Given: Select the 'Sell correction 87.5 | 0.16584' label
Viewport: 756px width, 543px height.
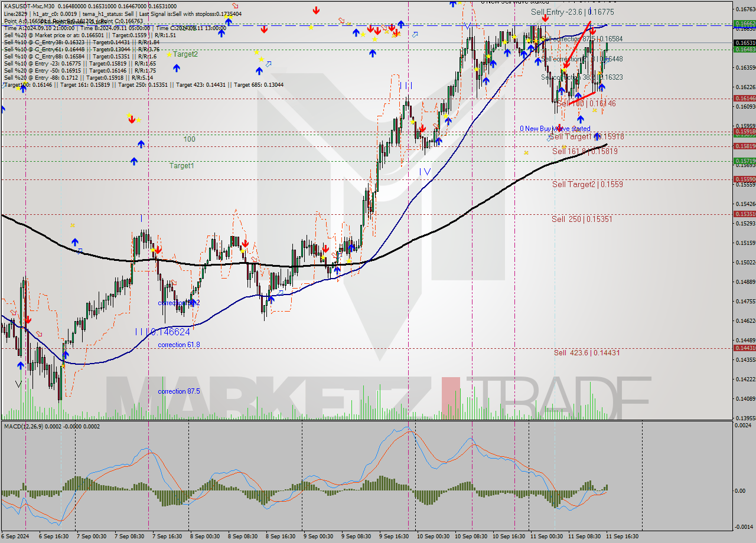Looking at the screenshot, I should coord(582,39).
